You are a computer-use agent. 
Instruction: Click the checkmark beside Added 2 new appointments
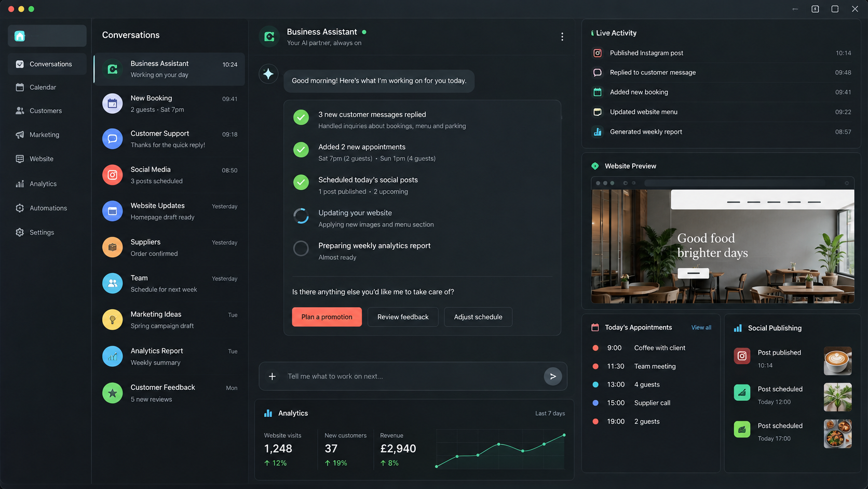[301, 150]
